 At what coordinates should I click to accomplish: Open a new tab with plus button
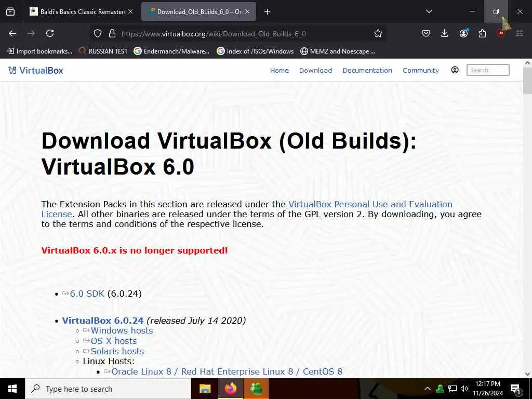pyautogui.click(x=268, y=12)
